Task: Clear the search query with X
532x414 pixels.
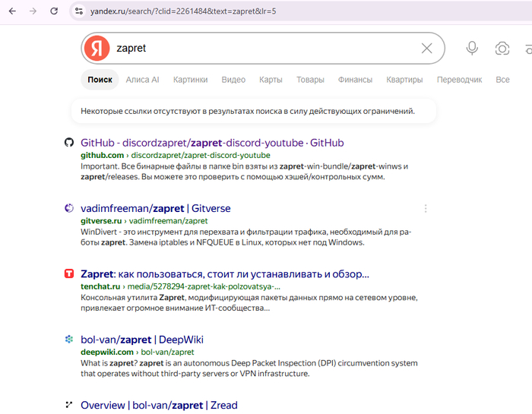Action: coord(427,48)
